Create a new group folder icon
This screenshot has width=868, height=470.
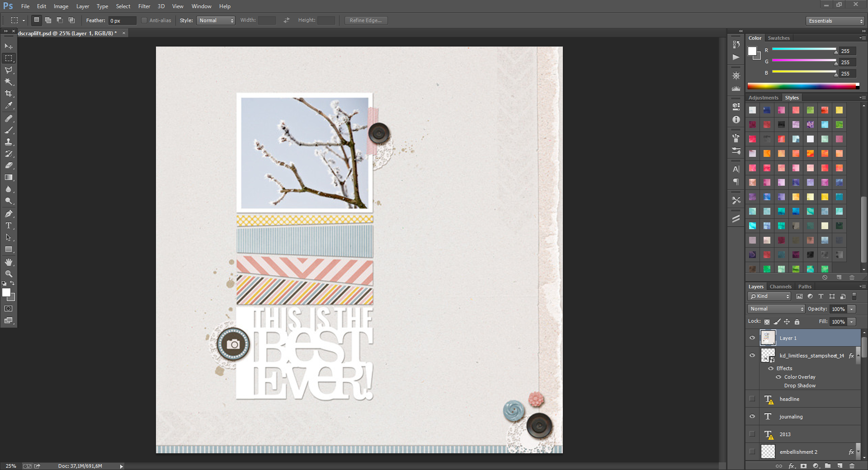pos(827,466)
